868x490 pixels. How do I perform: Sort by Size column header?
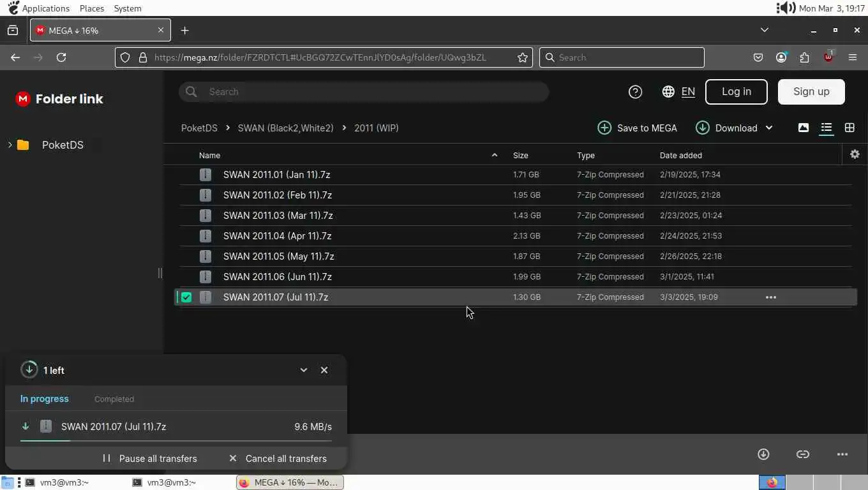(x=521, y=155)
